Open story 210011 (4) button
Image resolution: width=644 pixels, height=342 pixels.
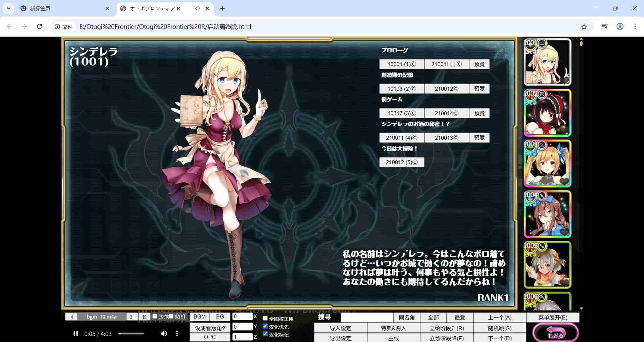coord(402,138)
